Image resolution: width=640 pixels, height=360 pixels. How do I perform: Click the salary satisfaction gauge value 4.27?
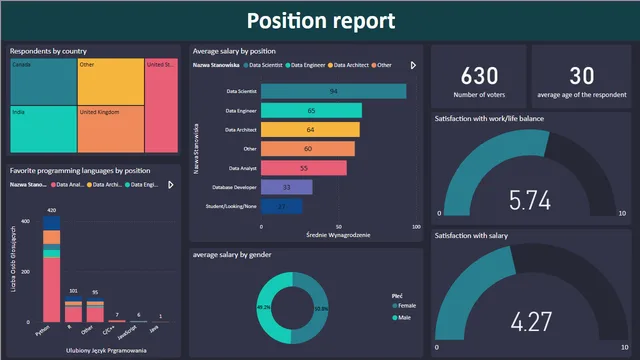tap(531, 322)
